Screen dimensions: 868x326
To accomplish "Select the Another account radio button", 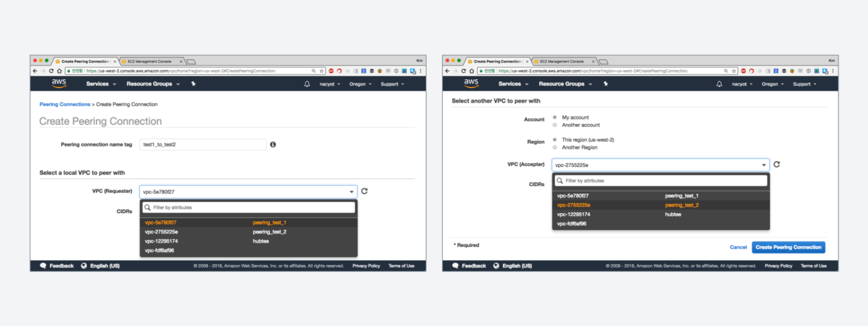I will pyautogui.click(x=555, y=125).
